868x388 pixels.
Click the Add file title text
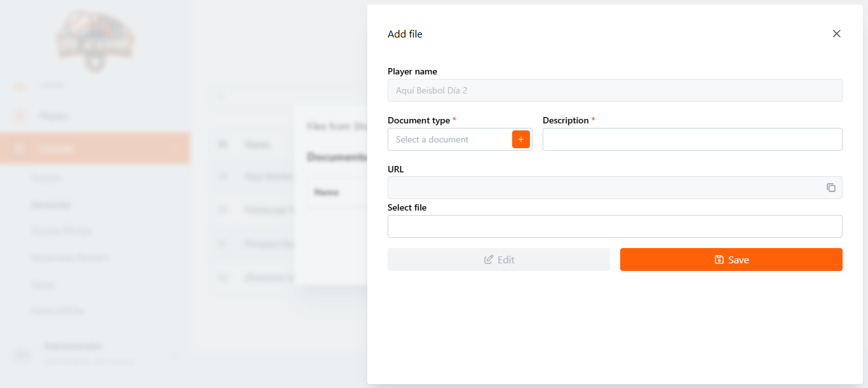coord(405,34)
